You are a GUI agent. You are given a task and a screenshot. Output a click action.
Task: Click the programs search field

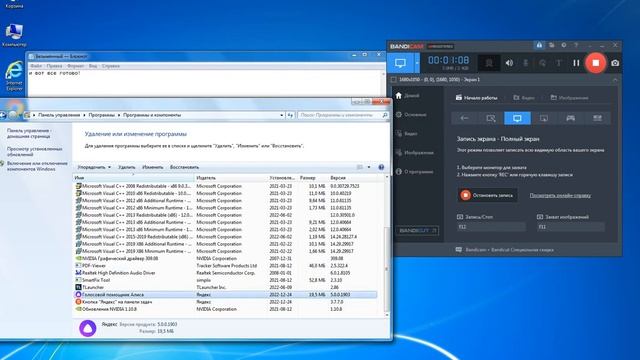point(340,115)
